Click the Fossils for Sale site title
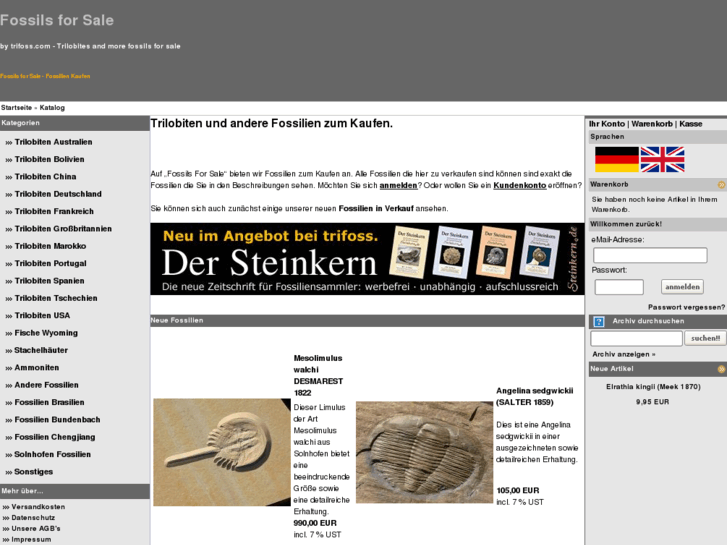This screenshot has width=727, height=545. coord(57,20)
